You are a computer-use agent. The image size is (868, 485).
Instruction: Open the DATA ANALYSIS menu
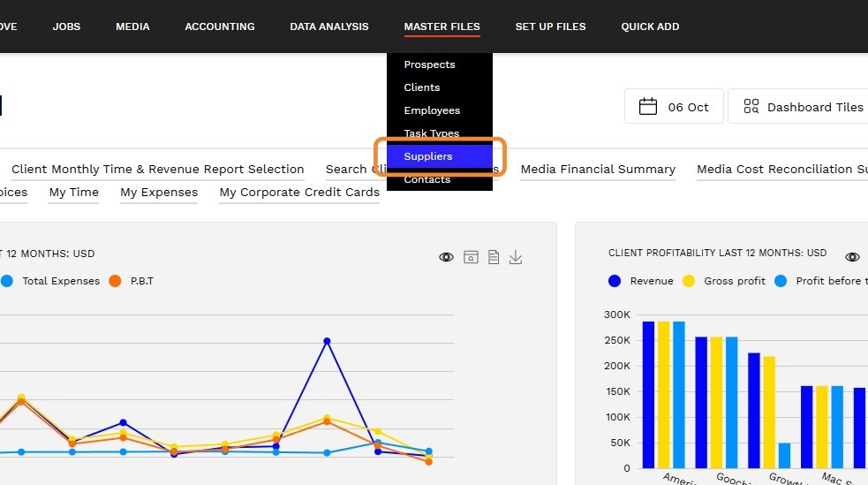click(x=328, y=27)
